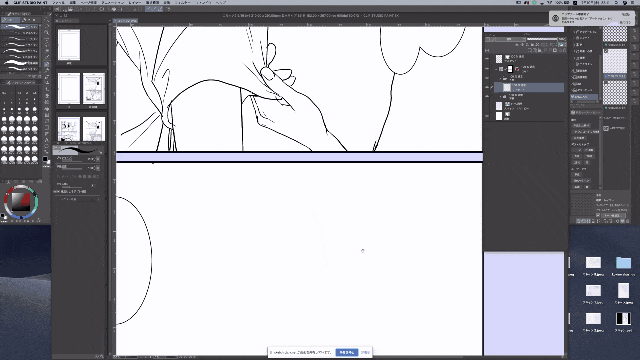Click the color wheel picker
This screenshot has height=360, width=640.
[21, 202]
